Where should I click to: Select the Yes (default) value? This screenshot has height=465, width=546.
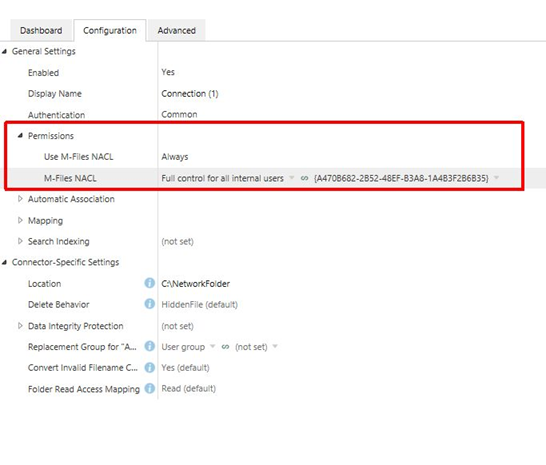[185, 368]
